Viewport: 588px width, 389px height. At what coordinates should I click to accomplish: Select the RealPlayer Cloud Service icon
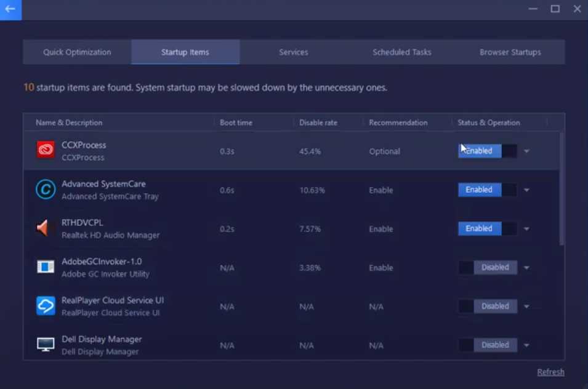tap(46, 306)
